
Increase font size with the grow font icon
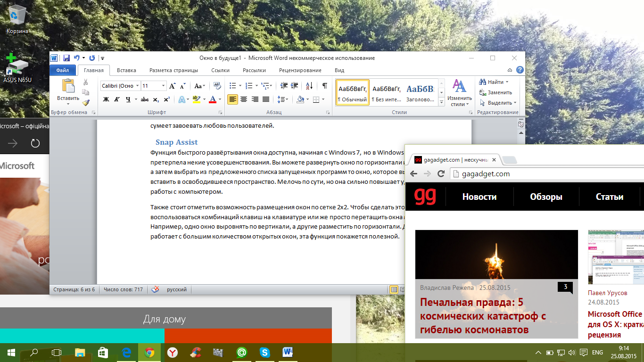(173, 86)
